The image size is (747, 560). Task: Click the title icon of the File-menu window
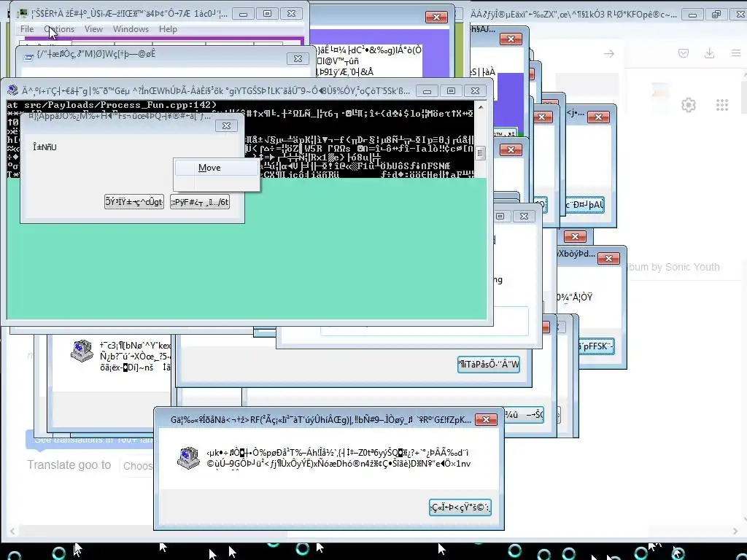21,13
